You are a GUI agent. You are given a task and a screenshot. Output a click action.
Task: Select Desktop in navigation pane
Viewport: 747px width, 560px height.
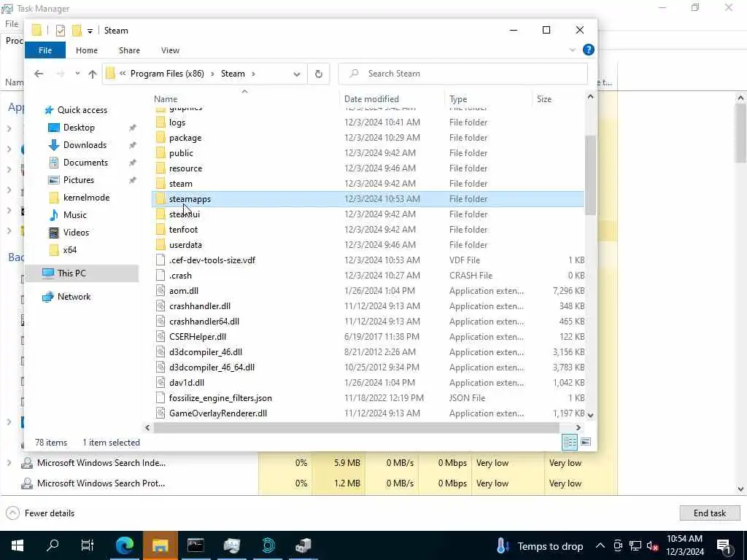(x=79, y=128)
